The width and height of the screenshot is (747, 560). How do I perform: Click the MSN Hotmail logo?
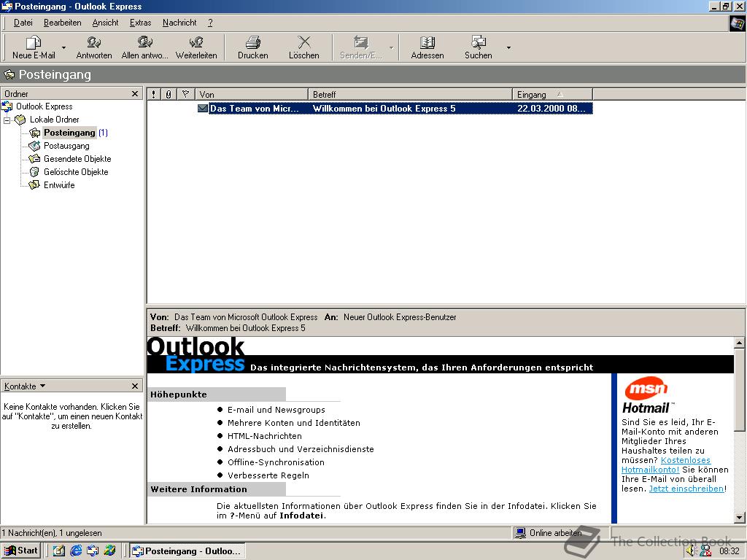[x=646, y=396]
